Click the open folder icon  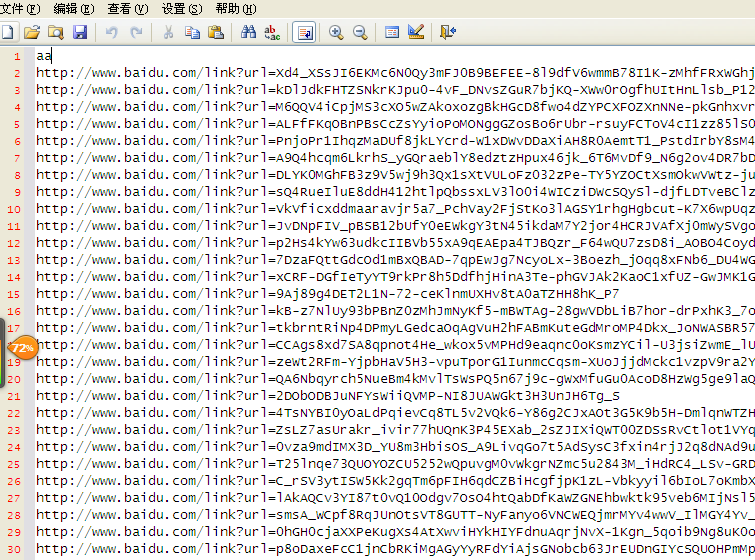(32, 33)
